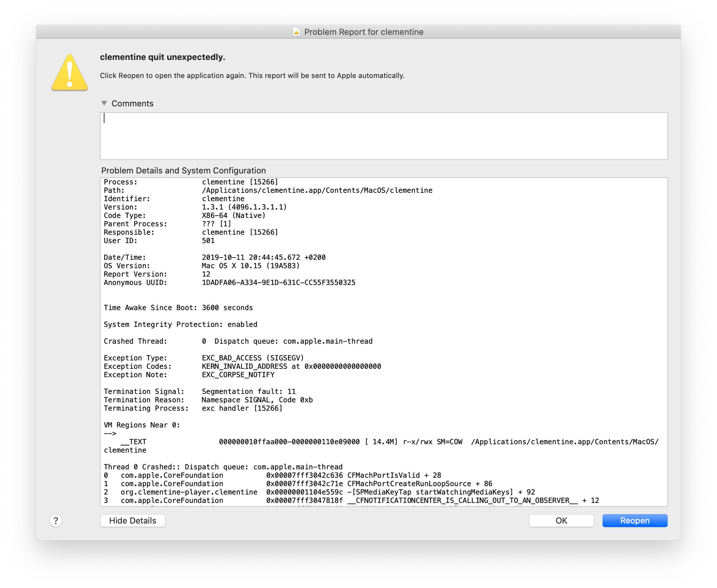This screenshot has width=717, height=588.
Task: Click stack frame 1 CFMachPortCreateRunLoopSource
Action: coord(298,484)
